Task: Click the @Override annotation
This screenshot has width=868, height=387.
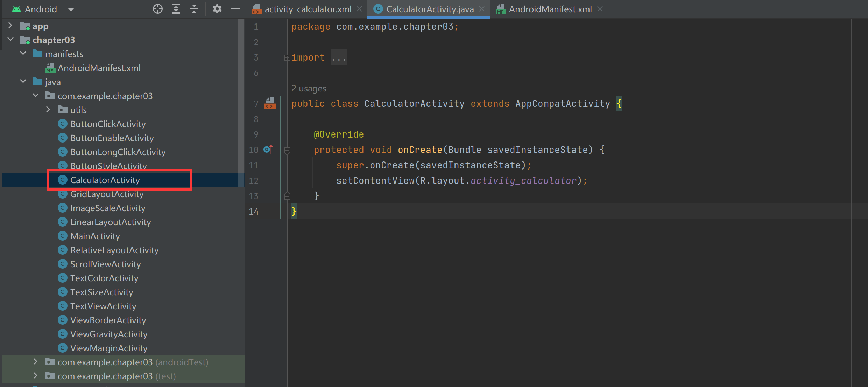Action: pos(339,134)
